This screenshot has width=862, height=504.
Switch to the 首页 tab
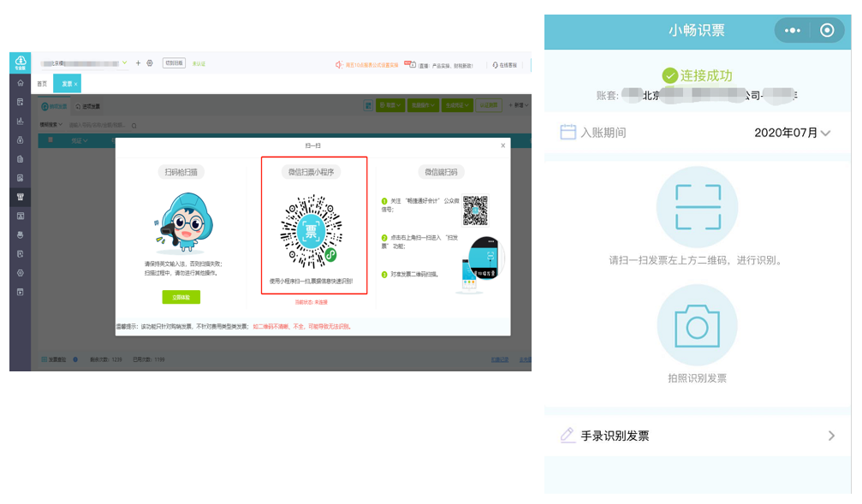point(42,84)
